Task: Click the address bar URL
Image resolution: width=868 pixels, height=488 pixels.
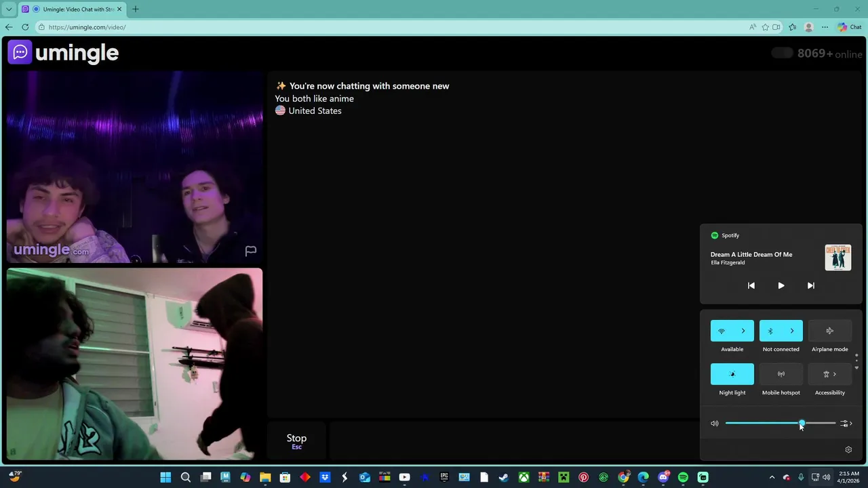Action: tap(87, 27)
